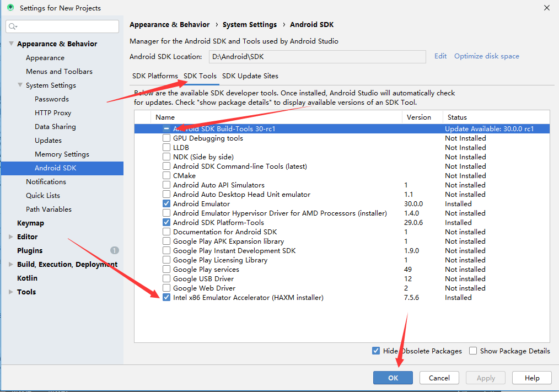The image size is (559, 392).
Task: Click the Android Studio logo in title bar
Action: click(x=10, y=8)
